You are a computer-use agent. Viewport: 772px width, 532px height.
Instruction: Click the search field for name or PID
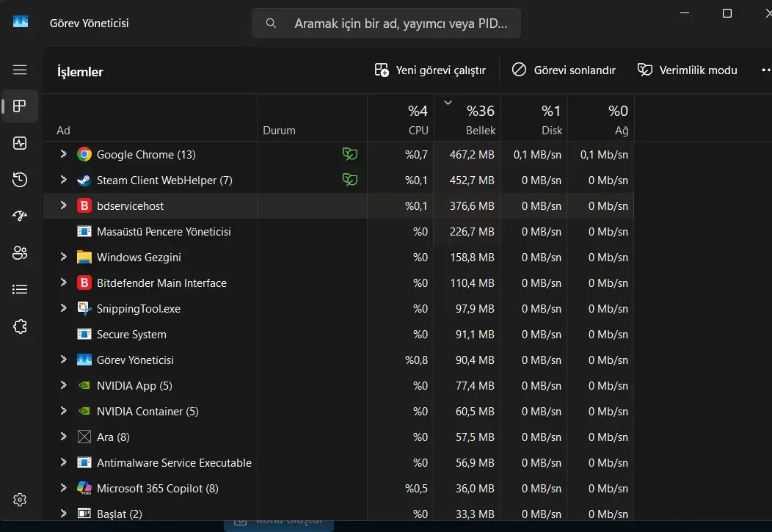tap(386, 23)
